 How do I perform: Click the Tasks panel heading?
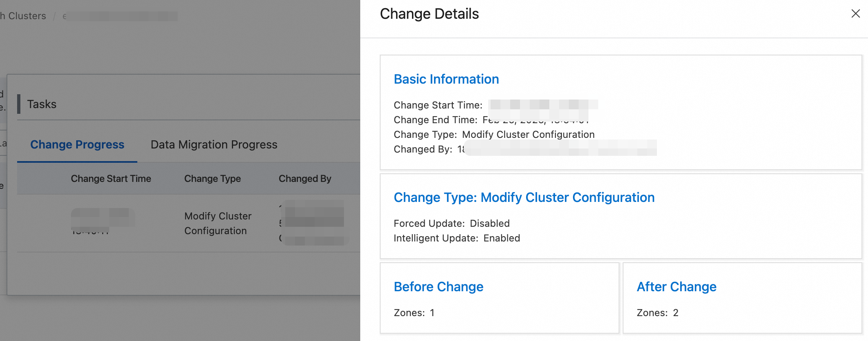(x=42, y=104)
